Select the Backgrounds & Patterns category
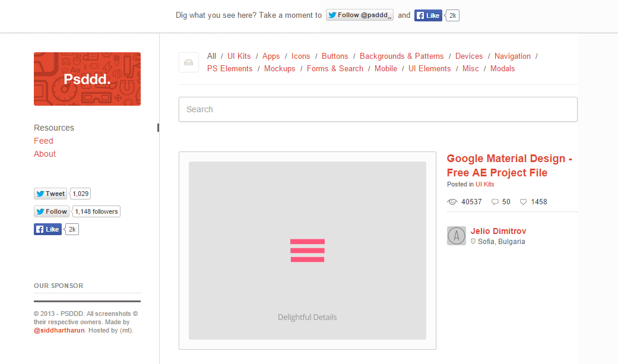This screenshot has height=364, width=618. 402,56
